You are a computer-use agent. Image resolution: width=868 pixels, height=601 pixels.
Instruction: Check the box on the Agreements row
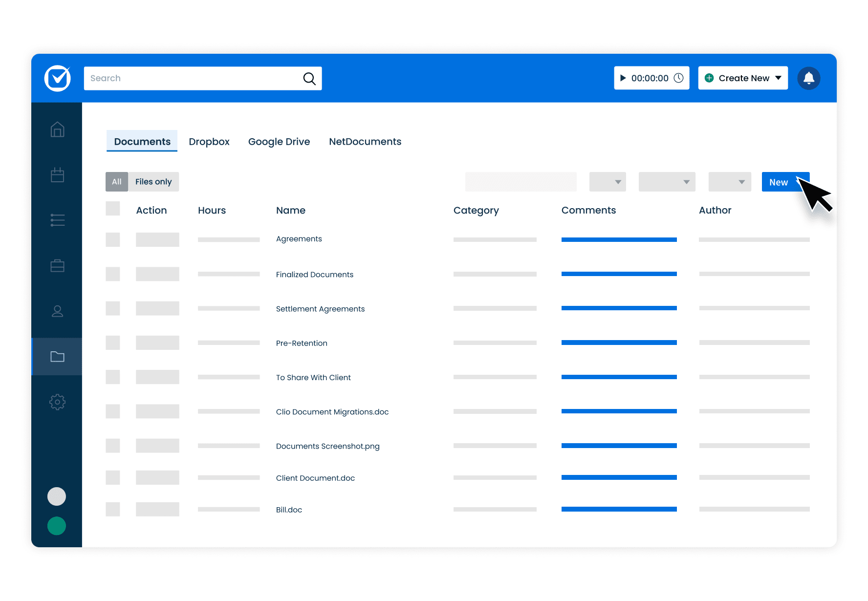[x=113, y=239]
